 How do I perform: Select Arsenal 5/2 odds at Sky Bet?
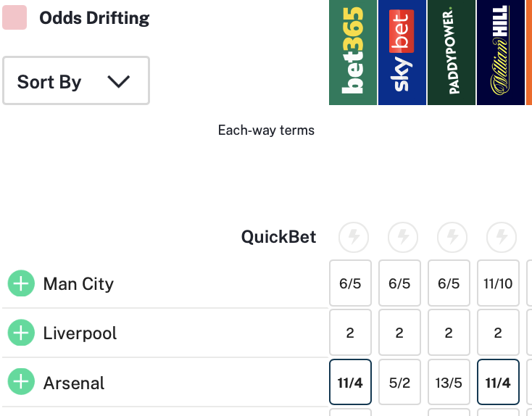click(x=399, y=383)
